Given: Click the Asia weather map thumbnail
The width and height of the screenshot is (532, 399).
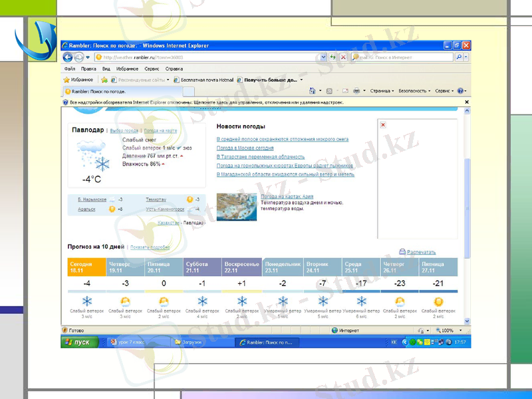Looking at the screenshot, I should (237, 205).
